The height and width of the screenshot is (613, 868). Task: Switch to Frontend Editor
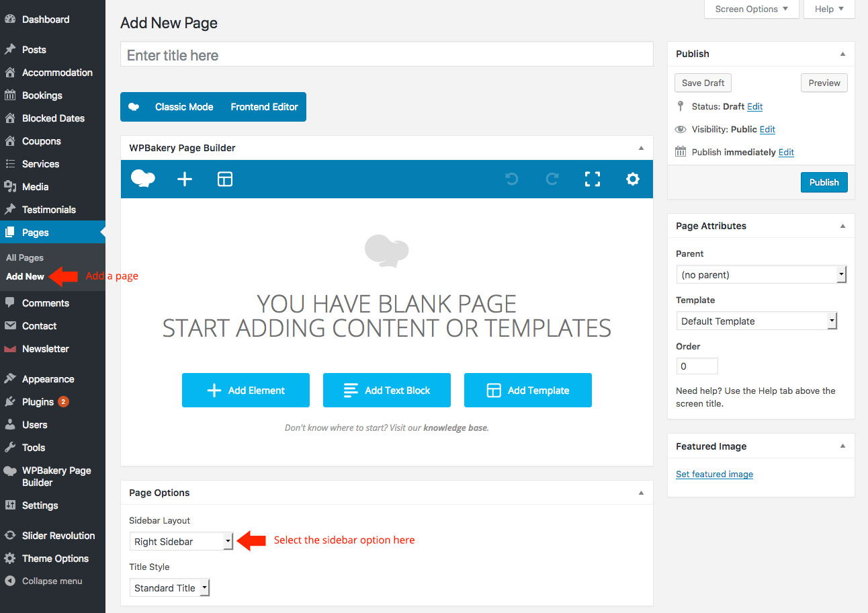264,107
